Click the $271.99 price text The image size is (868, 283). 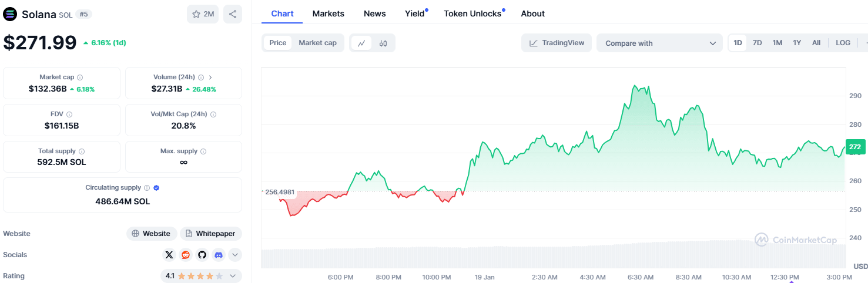40,42
